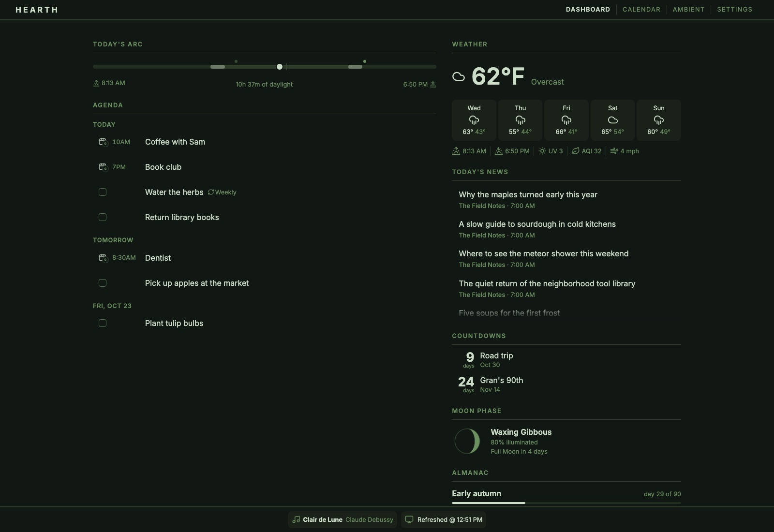Click the overcast cloud icon beside 62°F
This screenshot has height=532, width=774.
[459, 76]
